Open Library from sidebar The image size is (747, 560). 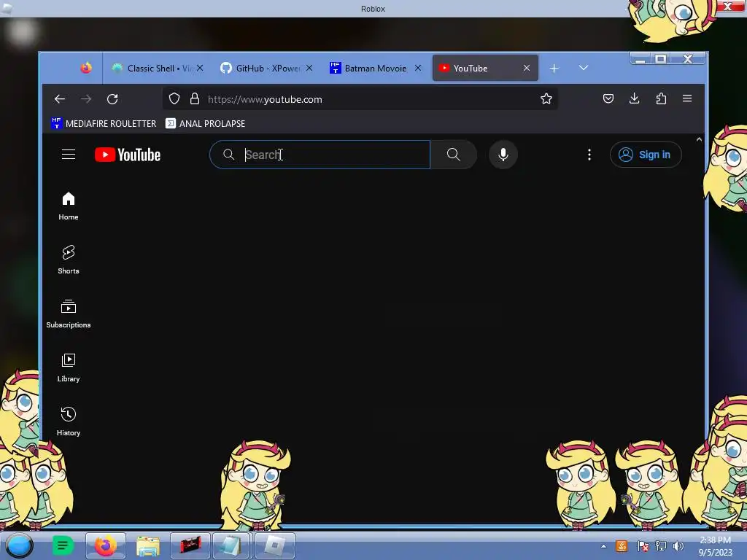tap(69, 367)
